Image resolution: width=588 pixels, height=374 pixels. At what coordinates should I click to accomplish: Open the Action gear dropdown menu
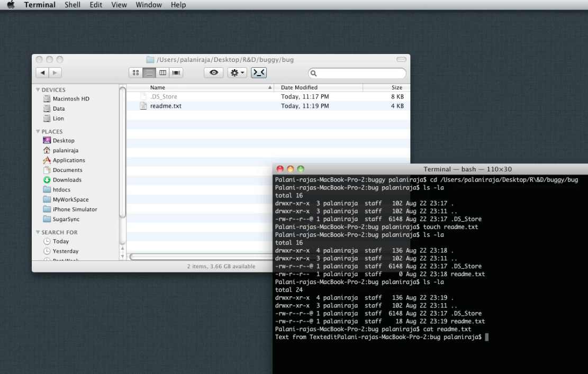point(237,72)
